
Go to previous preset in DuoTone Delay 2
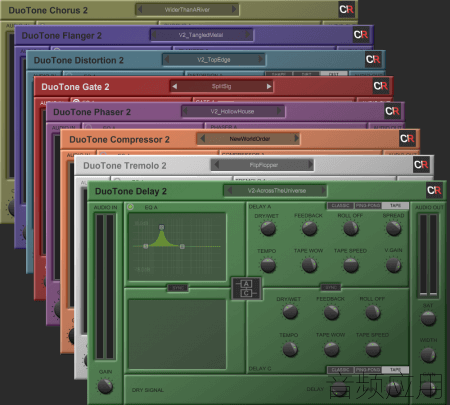pos(229,190)
